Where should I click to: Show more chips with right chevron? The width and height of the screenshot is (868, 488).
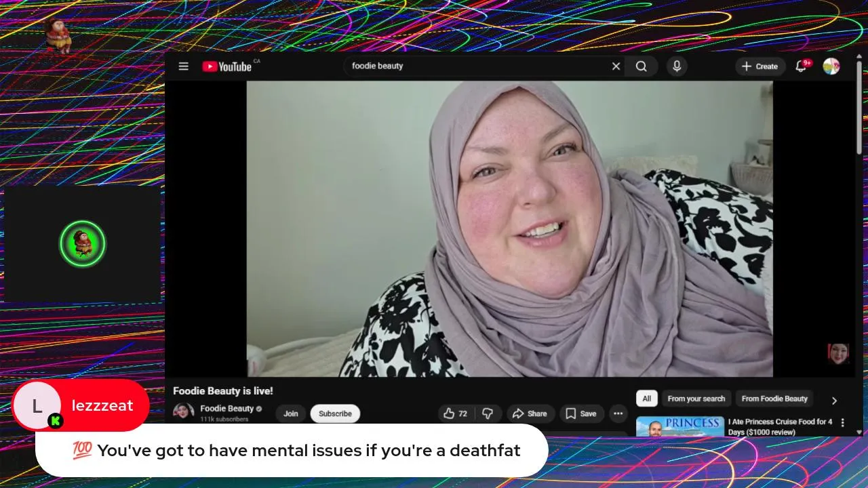(834, 400)
